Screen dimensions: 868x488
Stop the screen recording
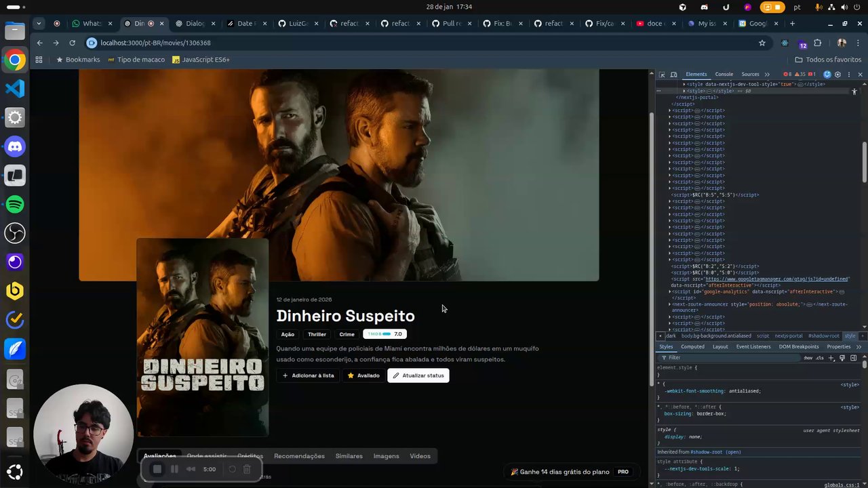[x=157, y=469]
